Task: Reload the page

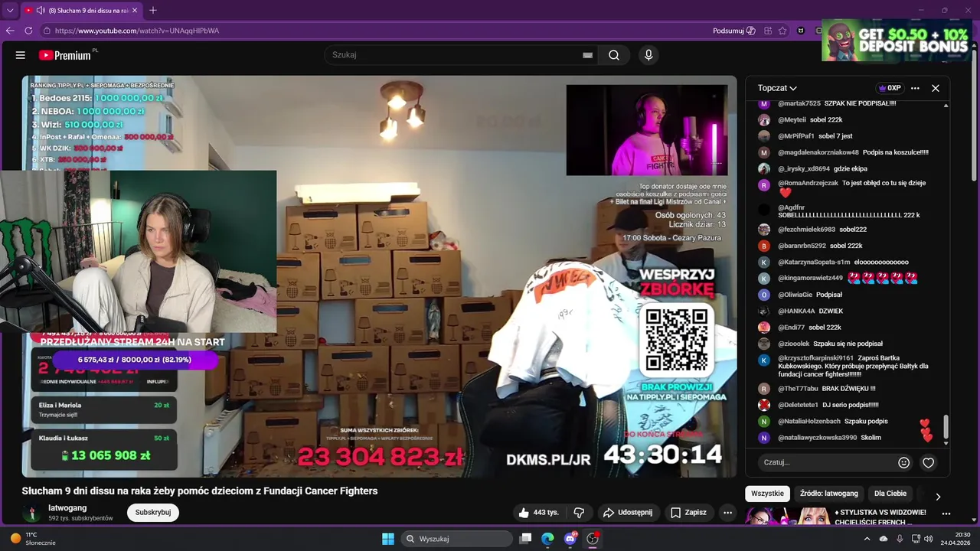Action: coord(28,31)
